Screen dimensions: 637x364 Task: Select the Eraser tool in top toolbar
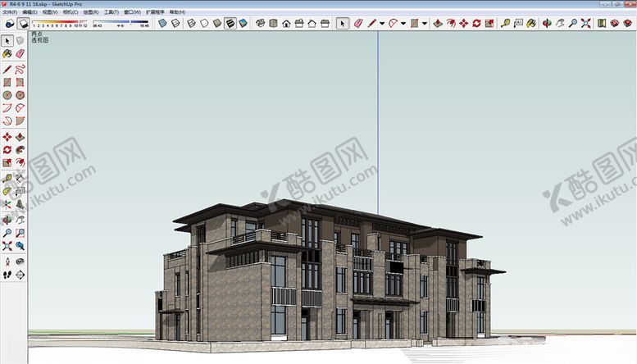pos(359,23)
